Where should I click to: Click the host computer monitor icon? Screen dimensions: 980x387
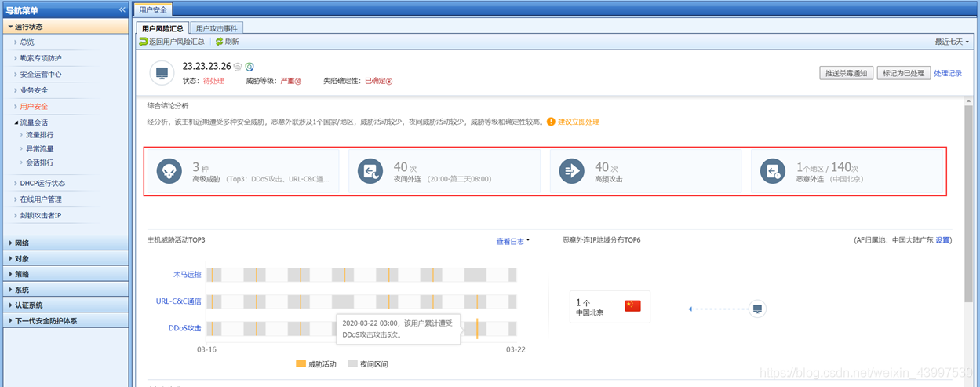162,73
